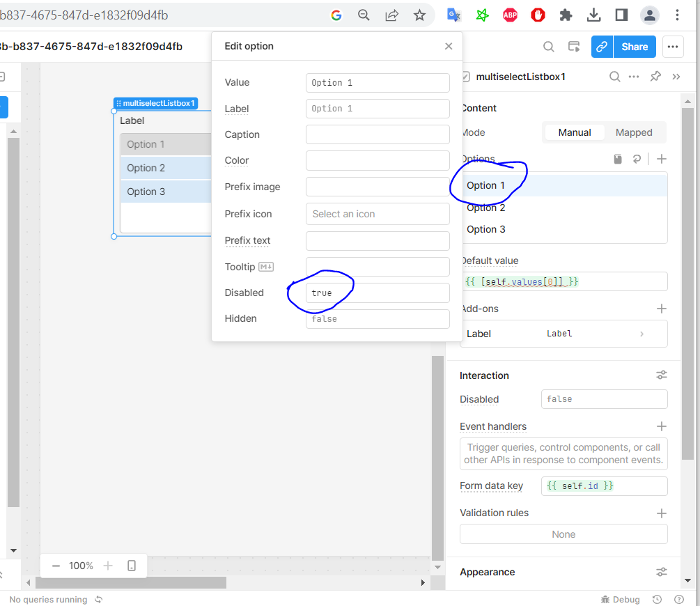Click the red stop-hand blocker extension
Image resolution: width=700 pixels, height=606 pixels.
click(x=538, y=15)
